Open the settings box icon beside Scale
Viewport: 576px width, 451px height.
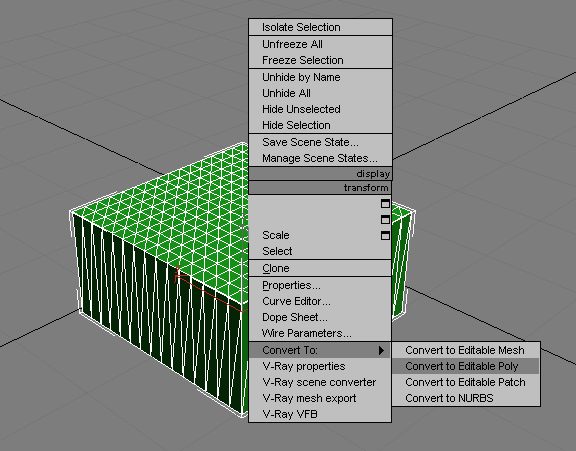click(x=385, y=235)
